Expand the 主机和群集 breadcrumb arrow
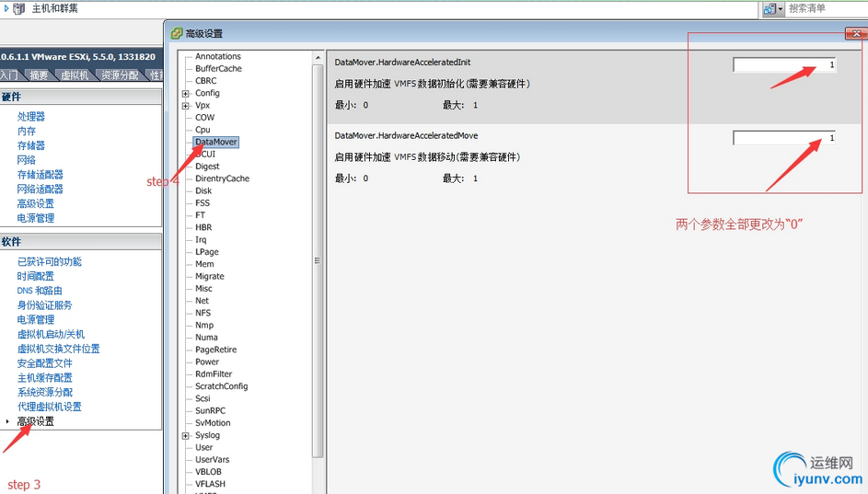 (x=6, y=8)
